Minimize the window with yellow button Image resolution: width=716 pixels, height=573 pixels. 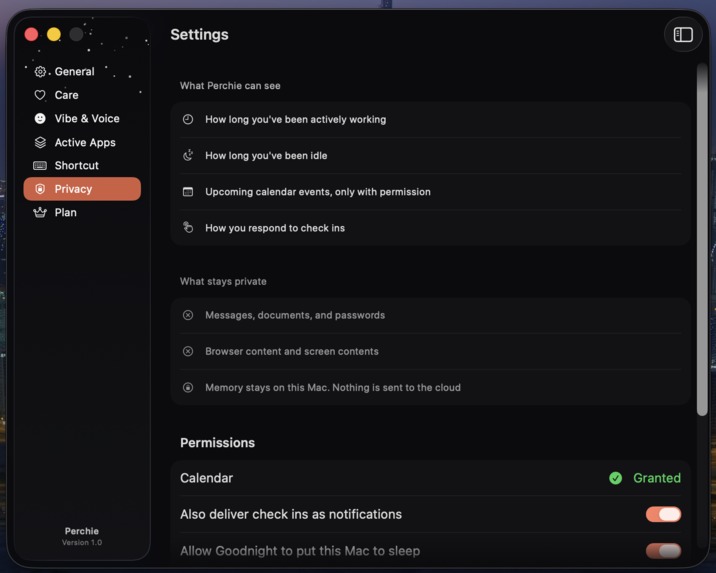tap(54, 34)
